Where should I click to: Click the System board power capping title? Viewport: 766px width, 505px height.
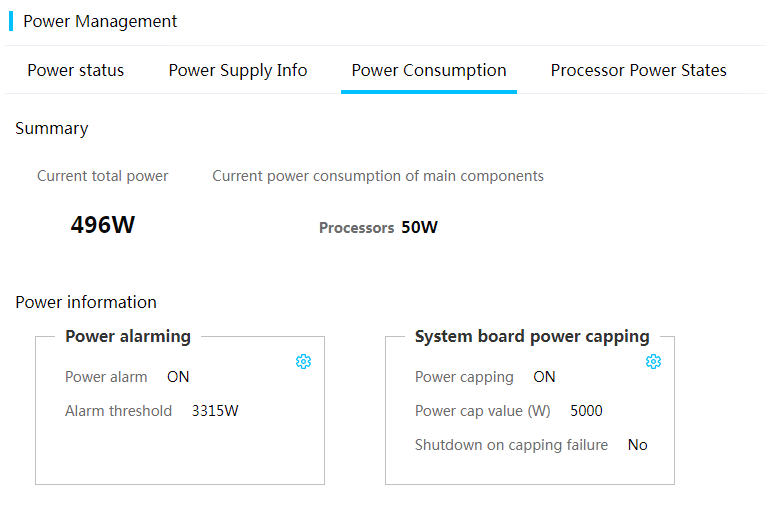pyautogui.click(x=532, y=337)
